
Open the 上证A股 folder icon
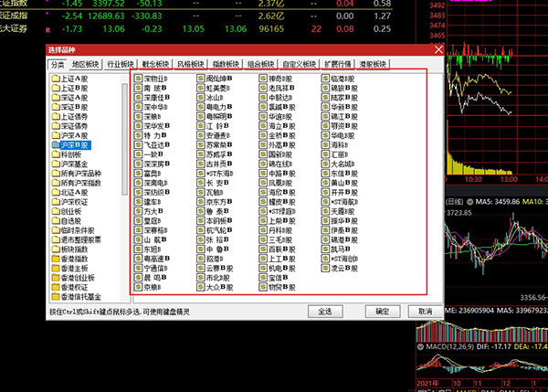56,79
